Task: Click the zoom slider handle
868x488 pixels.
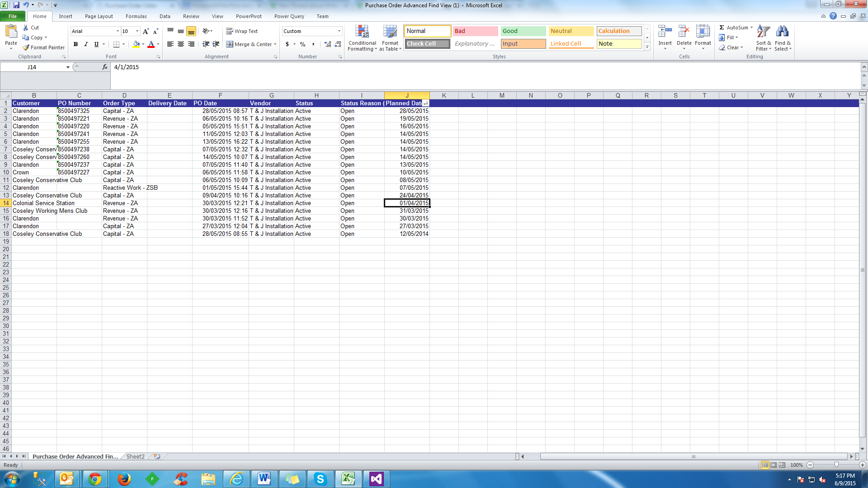Action: (836, 465)
